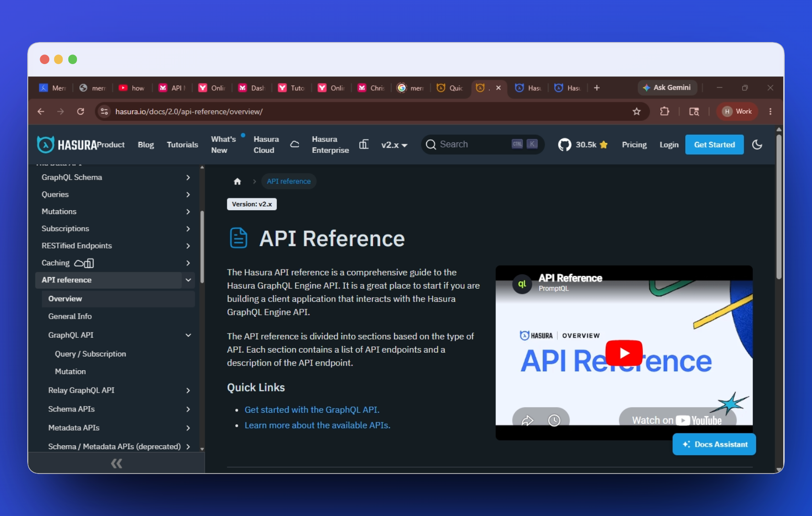Viewport: 812px width, 516px height.
Task: Select Overview in the sidebar
Action: tap(118, 299)
